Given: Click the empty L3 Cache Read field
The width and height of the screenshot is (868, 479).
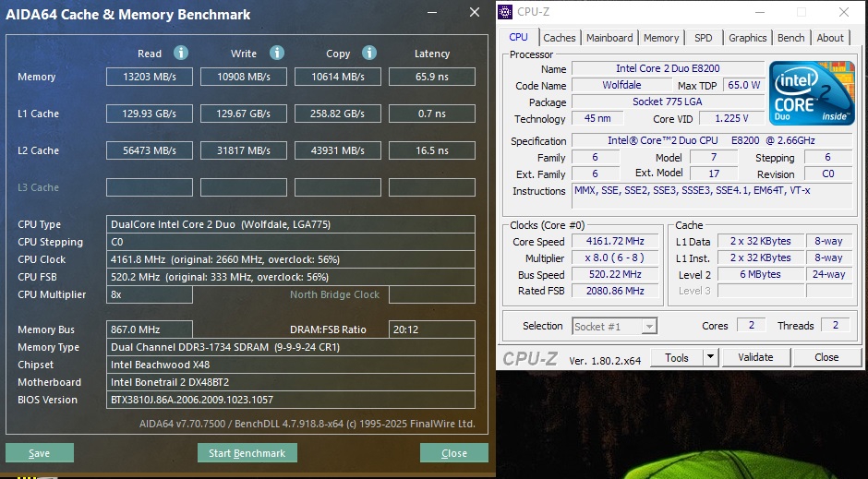Looking at the screenshot, I should (150, 187).
